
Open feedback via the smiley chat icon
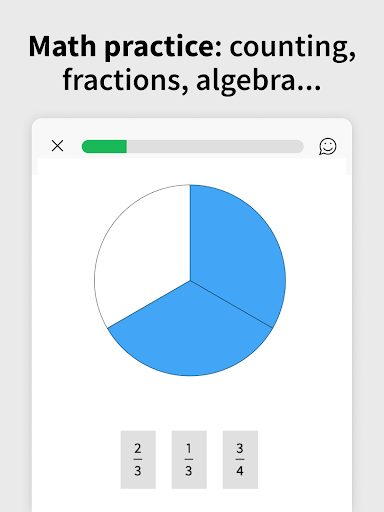[x=328, y=147]
